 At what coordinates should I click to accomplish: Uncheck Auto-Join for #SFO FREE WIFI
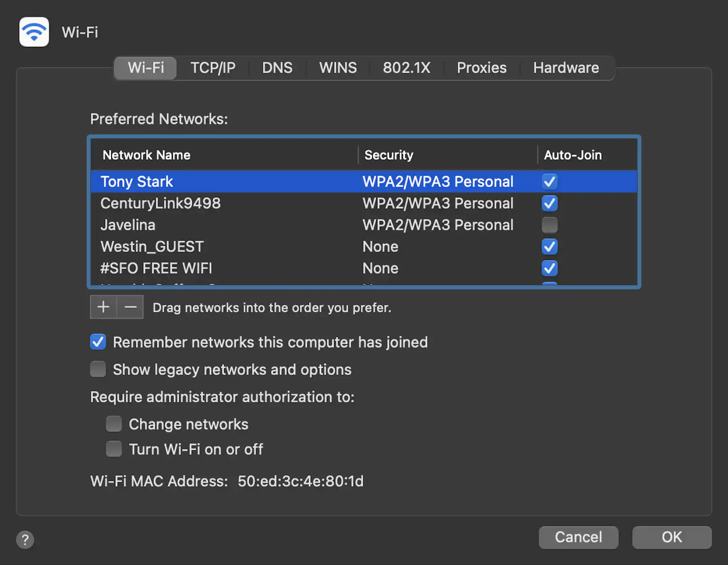click(x=550, y=268)
